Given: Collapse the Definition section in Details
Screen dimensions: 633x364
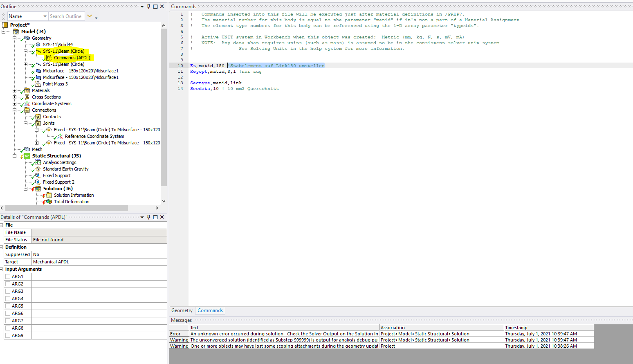Looking at the screenshot, I should pyautogui.click(x=2, y=247).
